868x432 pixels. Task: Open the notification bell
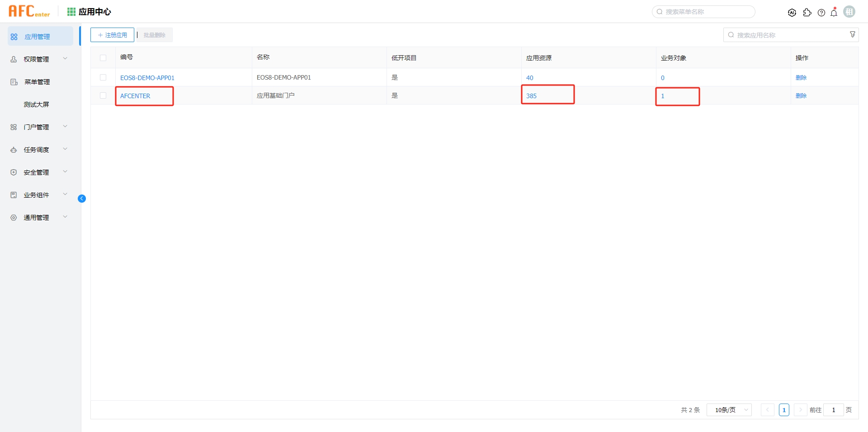[834, 13]
